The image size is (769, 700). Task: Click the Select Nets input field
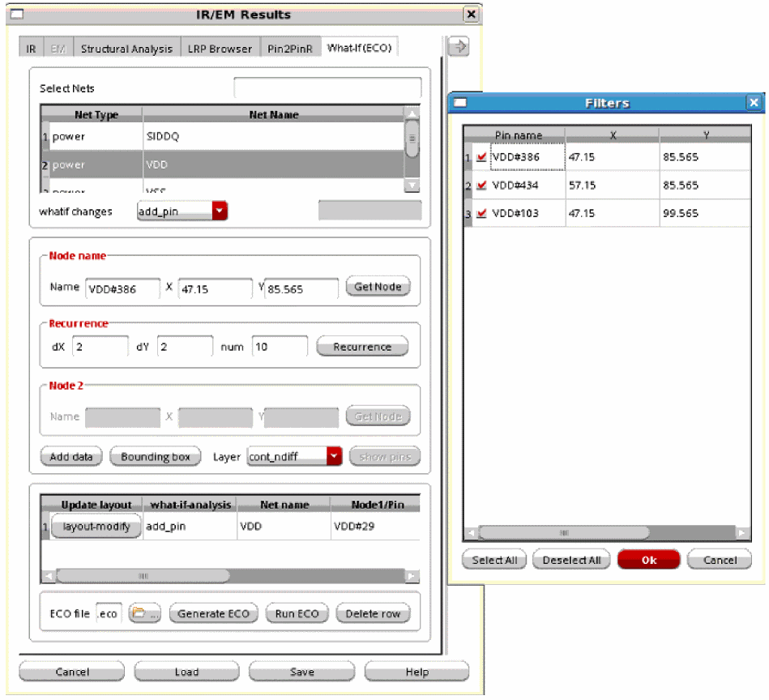pos(327,87)
